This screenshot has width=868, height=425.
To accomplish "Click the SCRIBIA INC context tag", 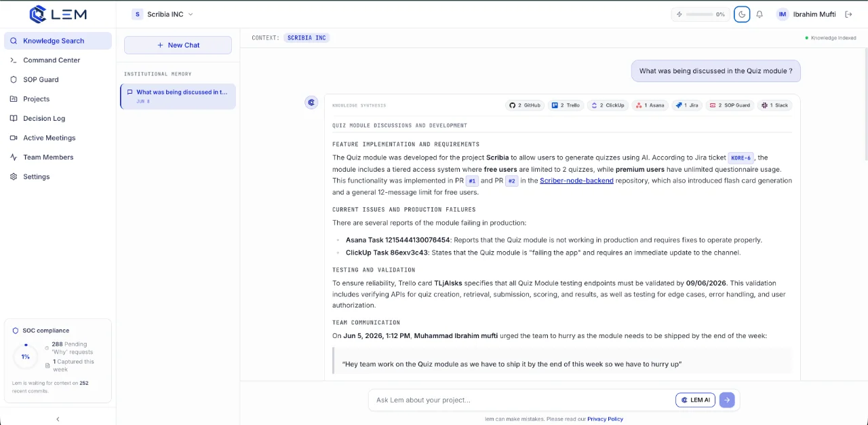I will (x=307, y=38).
